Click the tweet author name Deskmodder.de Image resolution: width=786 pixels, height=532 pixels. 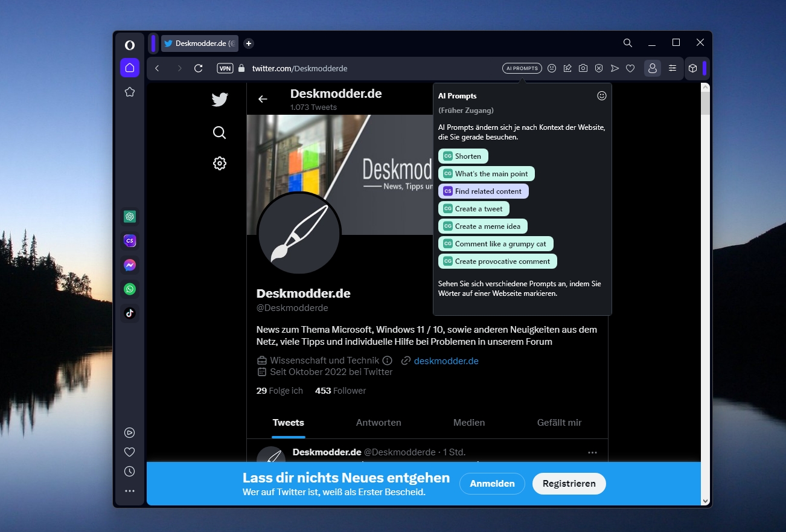coord(327,452)
